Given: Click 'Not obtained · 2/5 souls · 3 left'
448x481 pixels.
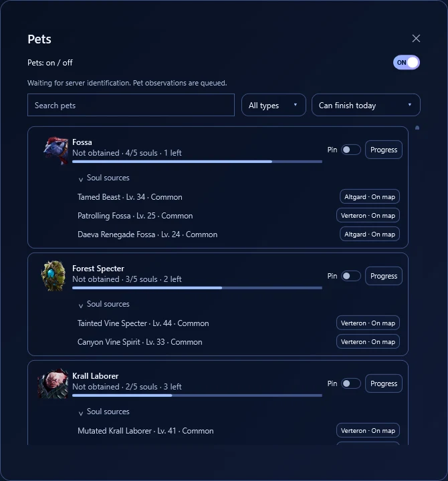Looking at the screenshot, I should [127, 387].
